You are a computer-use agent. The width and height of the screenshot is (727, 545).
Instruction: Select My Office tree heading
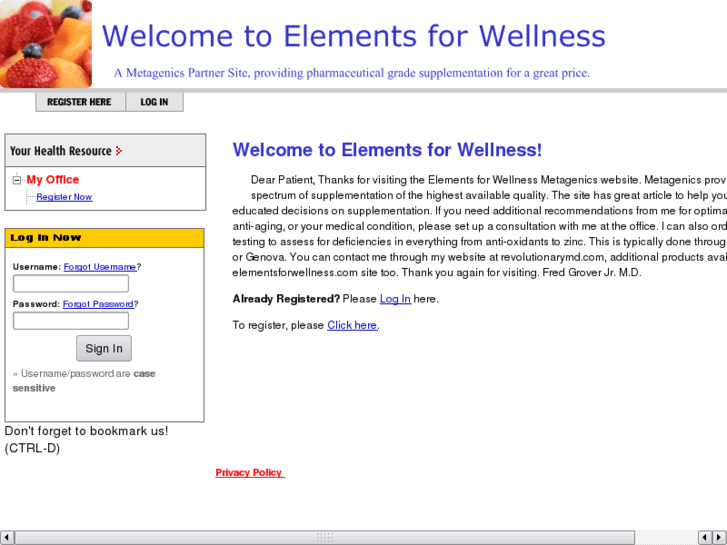tap(52, 180)
